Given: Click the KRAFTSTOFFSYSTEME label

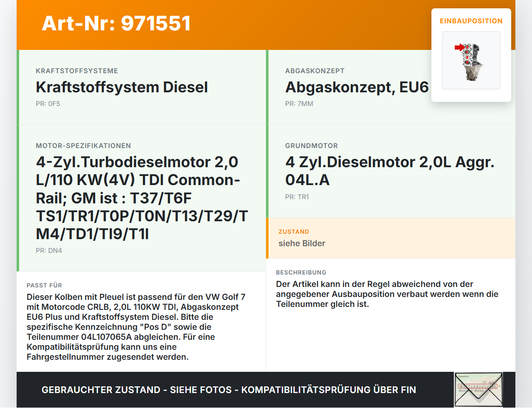Looking at the screenshot, I should pos(77,71).
